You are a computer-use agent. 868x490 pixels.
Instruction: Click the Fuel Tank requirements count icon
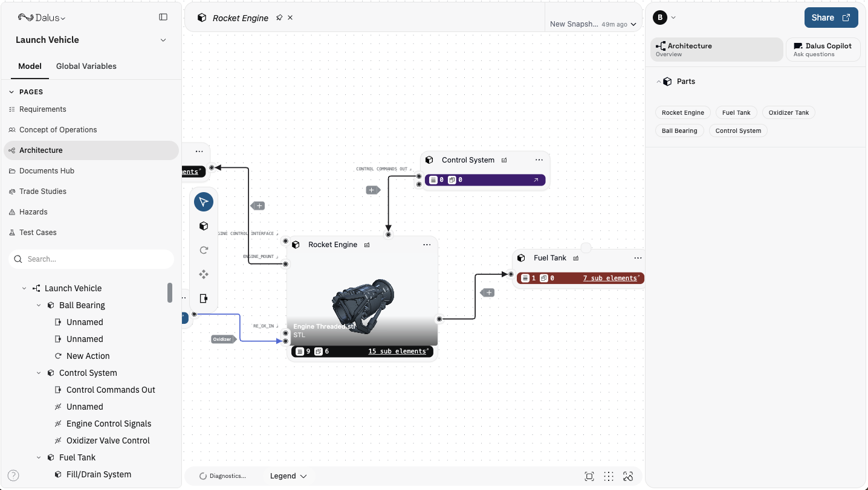(x=525, y=279)
